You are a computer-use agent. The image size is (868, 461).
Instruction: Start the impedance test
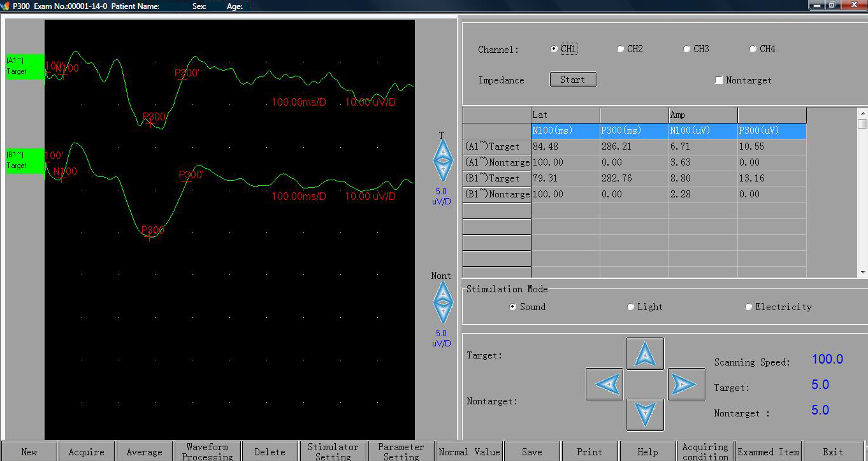point(573,80)
